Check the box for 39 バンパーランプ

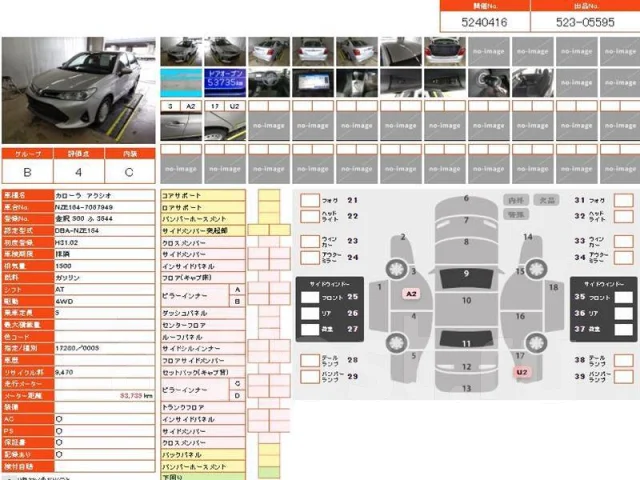pyautogui.click(x=624, y=376)
